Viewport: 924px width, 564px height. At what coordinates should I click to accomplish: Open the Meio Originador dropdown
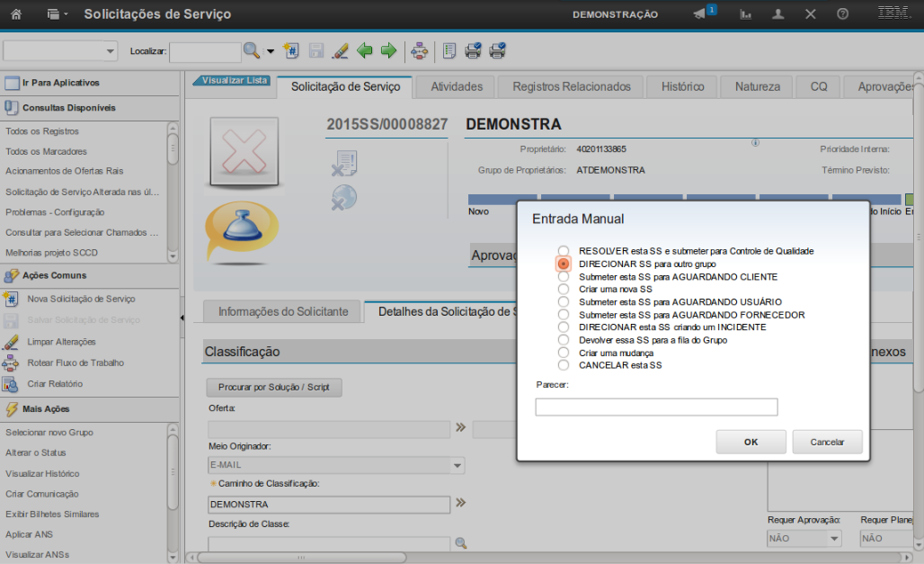tap(458, 466)
